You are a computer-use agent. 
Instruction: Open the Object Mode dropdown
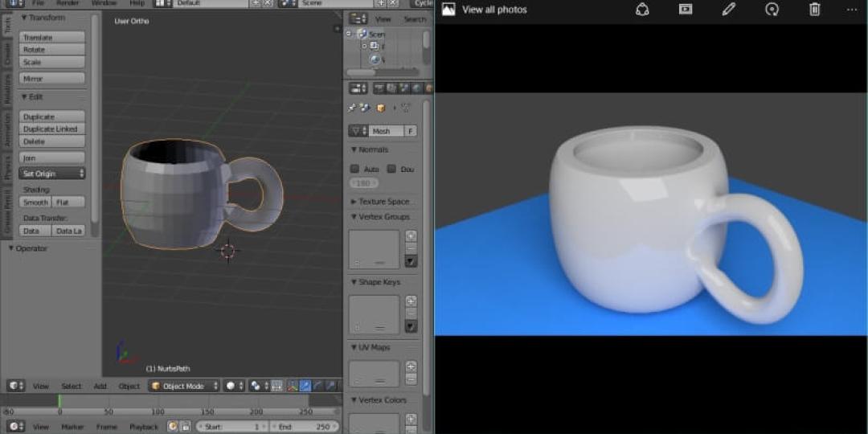click(x=184, y=386)
